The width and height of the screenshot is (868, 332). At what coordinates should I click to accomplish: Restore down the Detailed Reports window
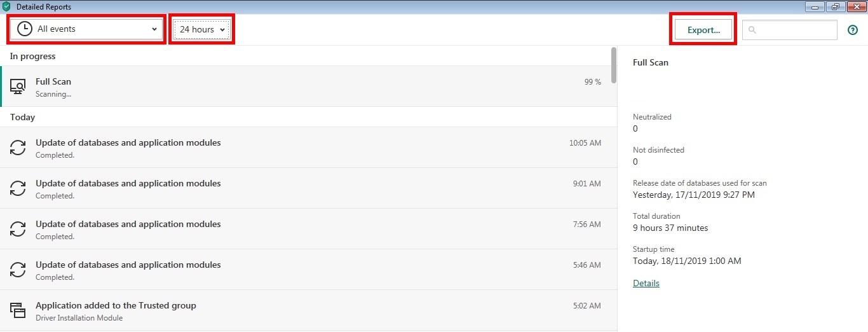pos(836,7)
